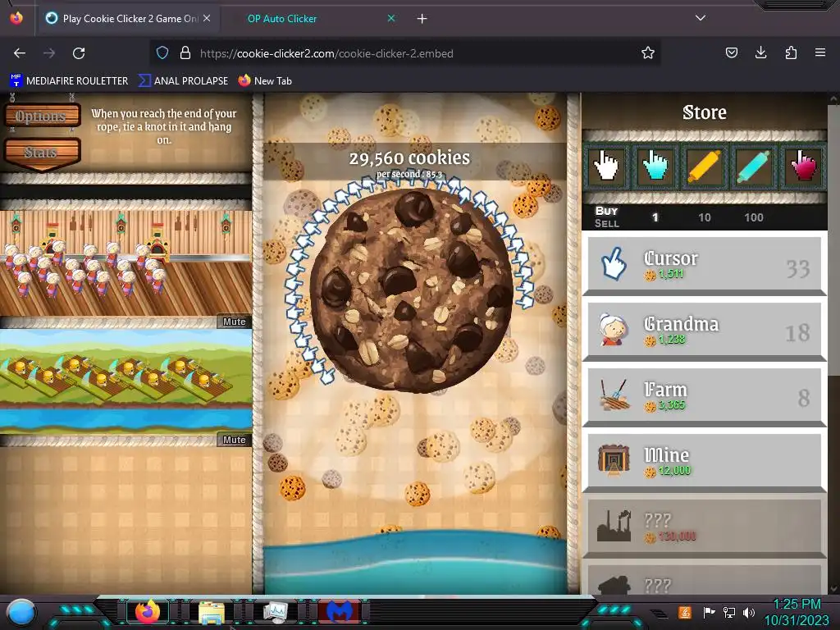Close the OP Auto Clicker tab

point(391,18)
